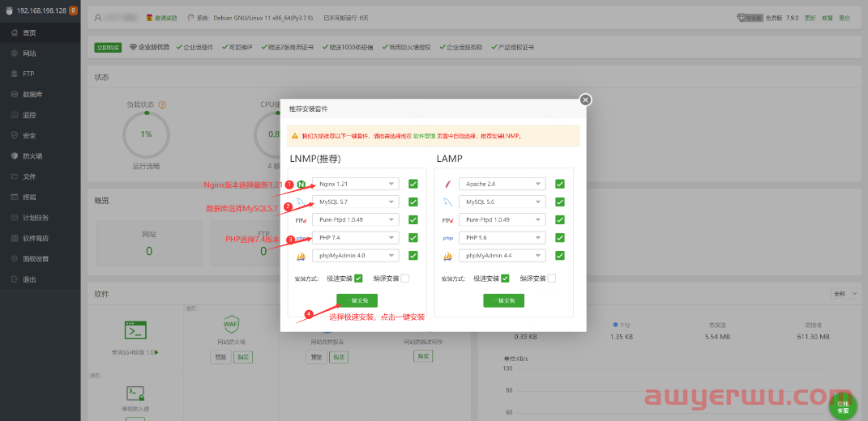This screenshot has height=421, width=868.
Task: Uncheck the PHP 7.4 checkbox
Action: 413,238
